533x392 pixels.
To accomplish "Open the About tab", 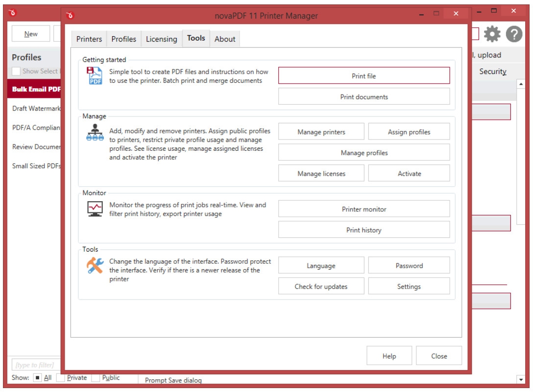I will coord(225,39).
